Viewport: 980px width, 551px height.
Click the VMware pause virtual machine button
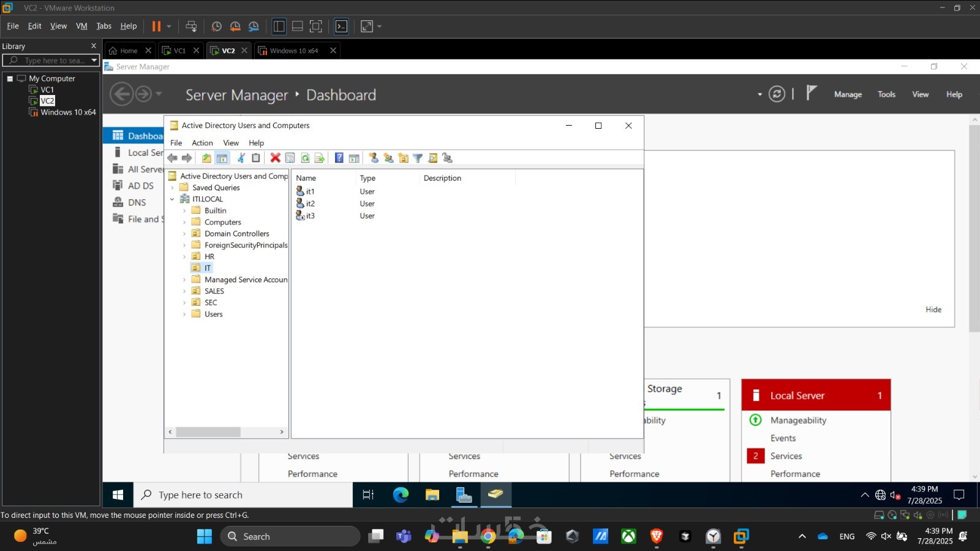[156, 26]
